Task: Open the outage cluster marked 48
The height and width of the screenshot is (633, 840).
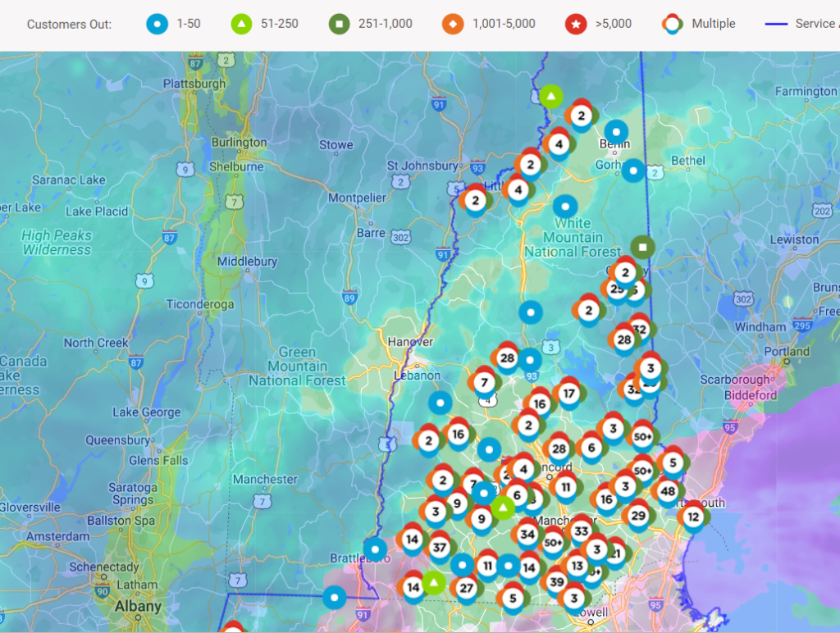Action: [x=668, y=492]
